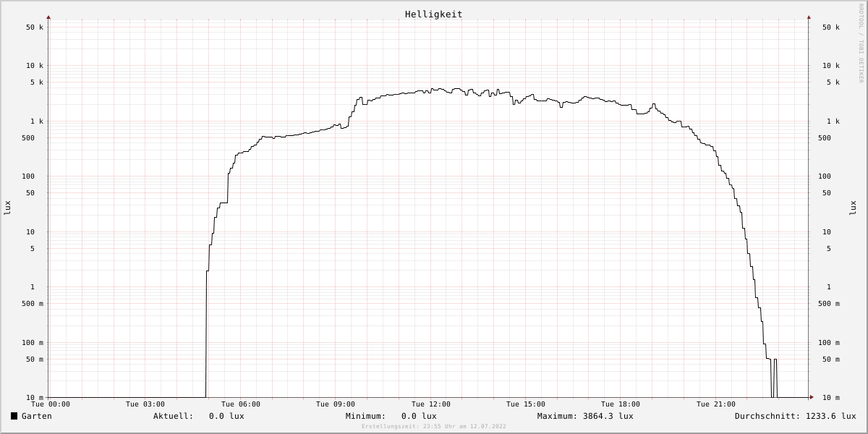The height and width of the screenshot is (434, 868).
Task: Click the 1 k label on right axis
Action: (833, 122)
